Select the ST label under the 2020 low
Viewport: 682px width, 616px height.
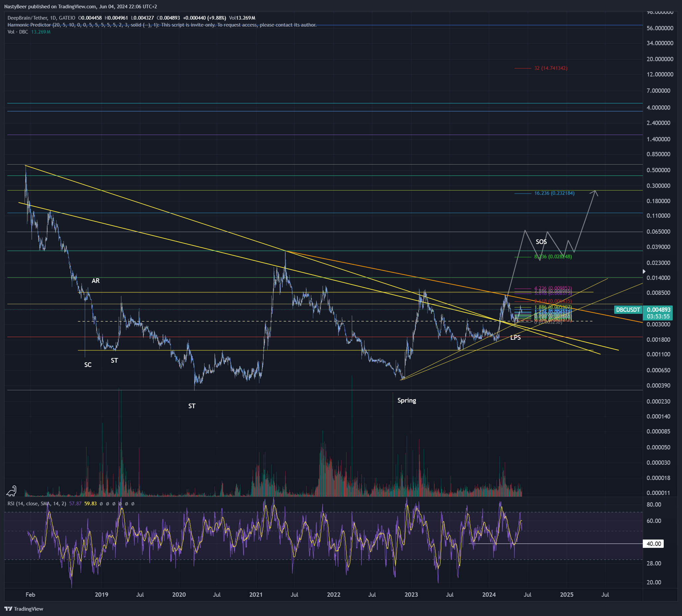[x=192, y=406]
